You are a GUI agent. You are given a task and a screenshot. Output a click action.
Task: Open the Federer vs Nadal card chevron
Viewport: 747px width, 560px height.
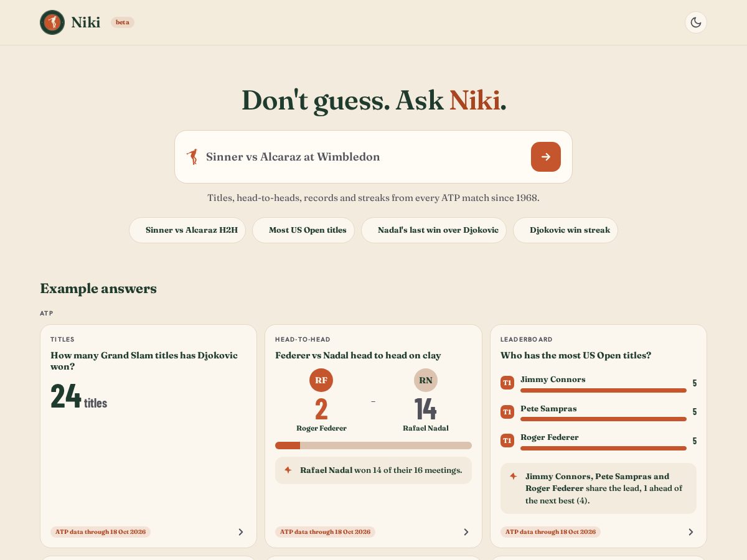pos(466,532)
